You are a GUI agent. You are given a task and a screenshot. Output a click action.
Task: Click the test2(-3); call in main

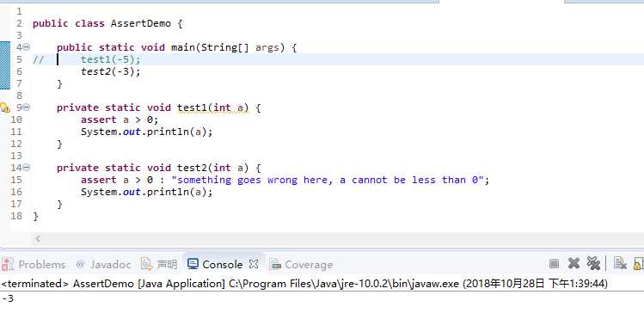110,71
